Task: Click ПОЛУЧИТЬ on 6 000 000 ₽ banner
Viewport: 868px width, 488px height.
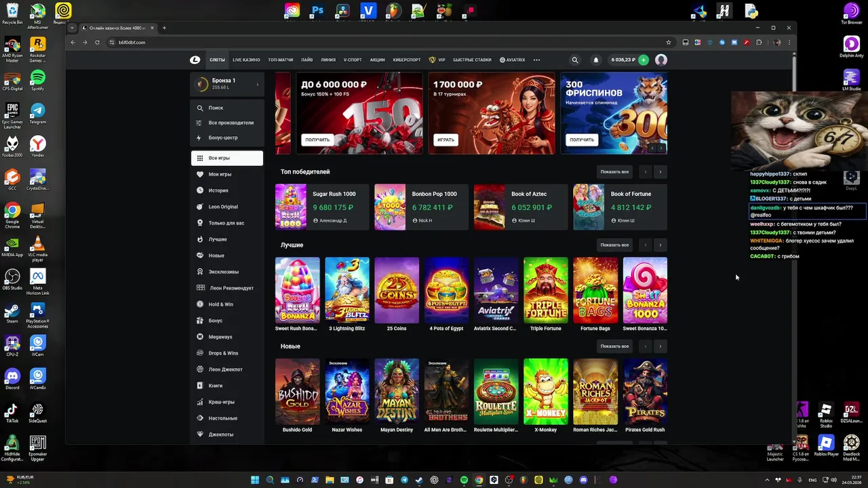Action: pos(317,140)
